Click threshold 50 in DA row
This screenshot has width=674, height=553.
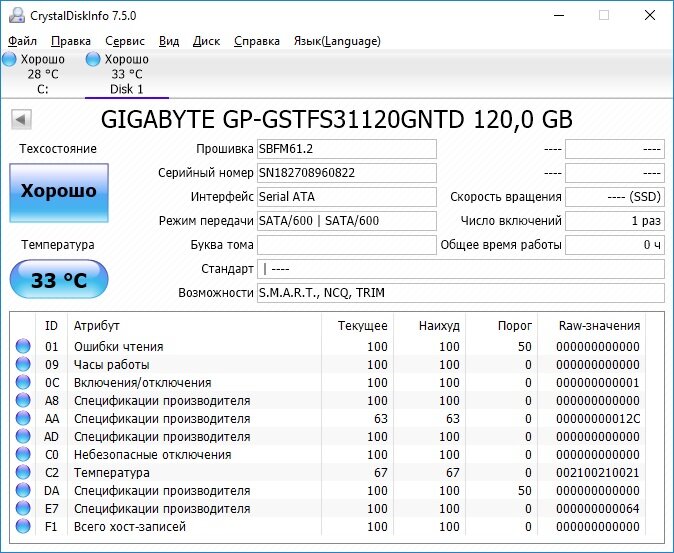click(x=524, y=491)
